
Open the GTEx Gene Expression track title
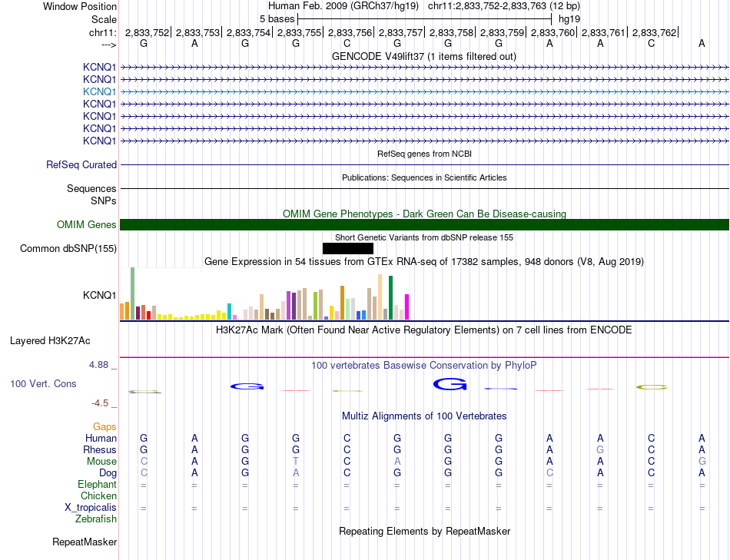[424, 262]
